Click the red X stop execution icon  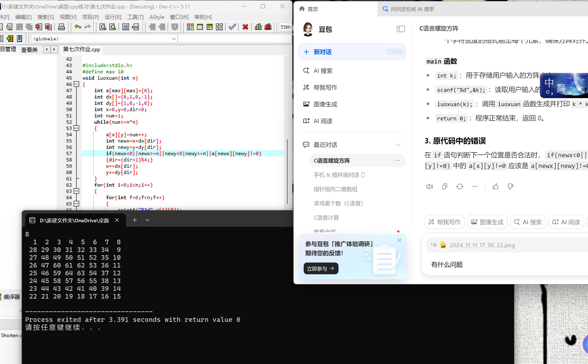pos(245,27)
